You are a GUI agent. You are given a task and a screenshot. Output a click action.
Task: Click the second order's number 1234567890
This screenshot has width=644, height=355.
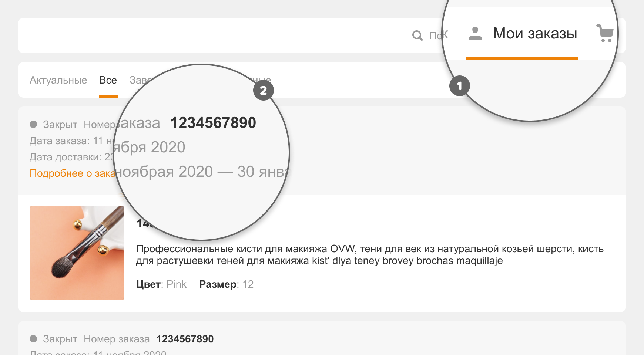coord(185,339)
